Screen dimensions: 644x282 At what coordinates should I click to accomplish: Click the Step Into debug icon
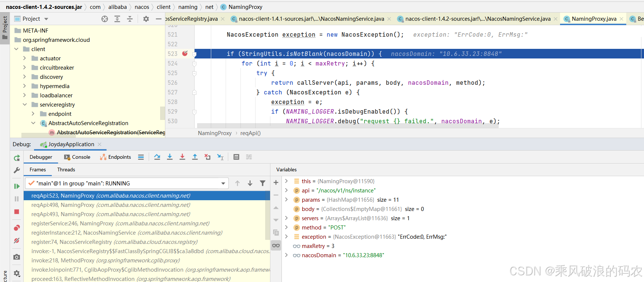[170, 157]
